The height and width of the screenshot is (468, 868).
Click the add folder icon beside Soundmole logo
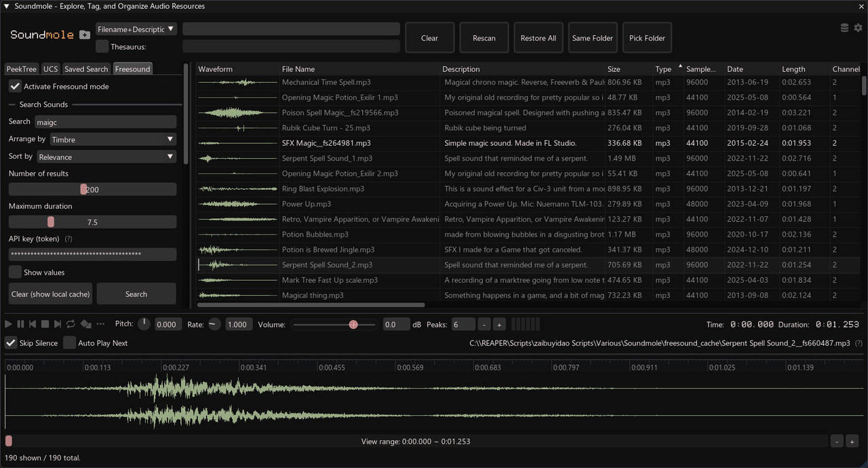85,35
